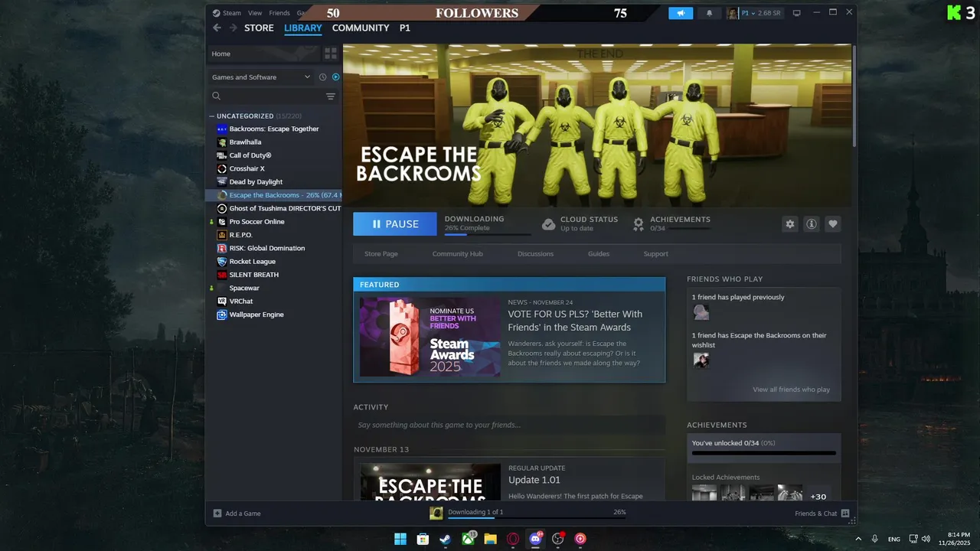Open File Explorer from the taskbar

coord(490,539)
